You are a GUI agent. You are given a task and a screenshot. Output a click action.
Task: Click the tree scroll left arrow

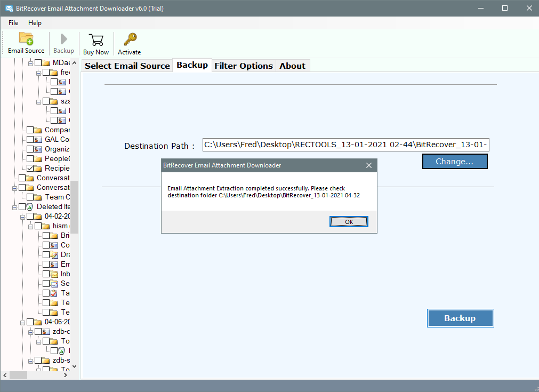(5, 375)
